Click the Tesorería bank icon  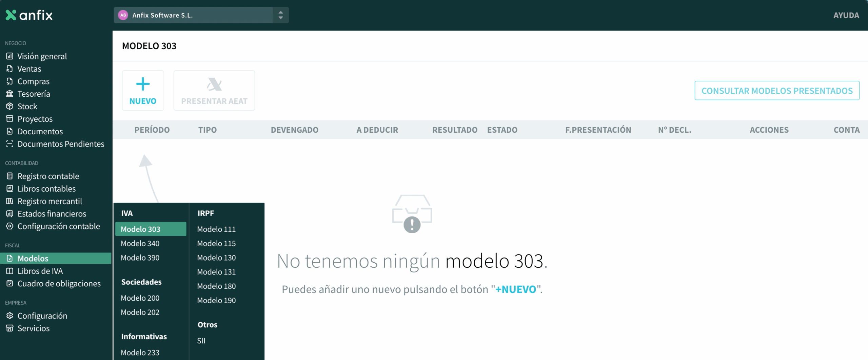[x=9, y=94]
